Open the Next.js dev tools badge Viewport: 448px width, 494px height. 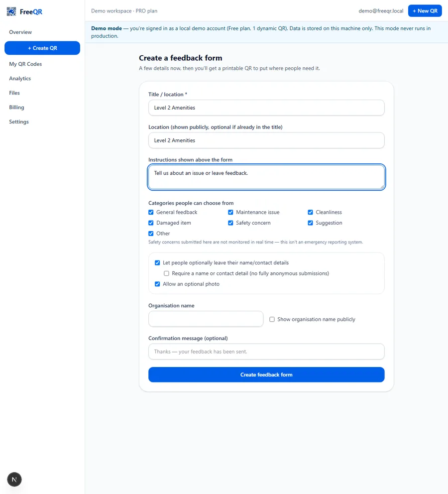pos(14,479)
